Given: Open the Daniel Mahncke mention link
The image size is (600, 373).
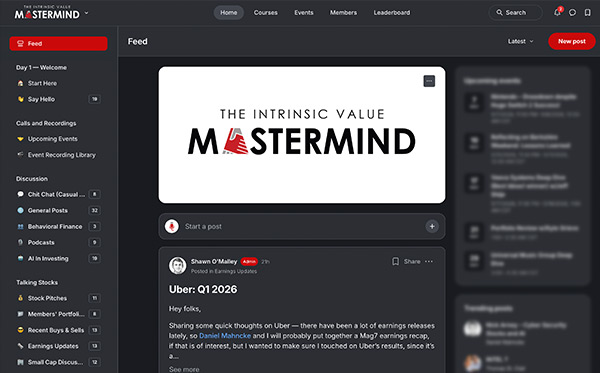Looking at the screenshot, I should pos(225,336).
